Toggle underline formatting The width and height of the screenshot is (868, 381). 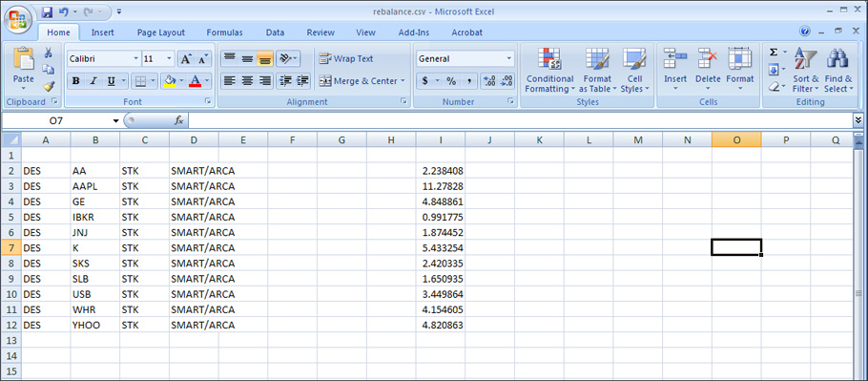111,81
